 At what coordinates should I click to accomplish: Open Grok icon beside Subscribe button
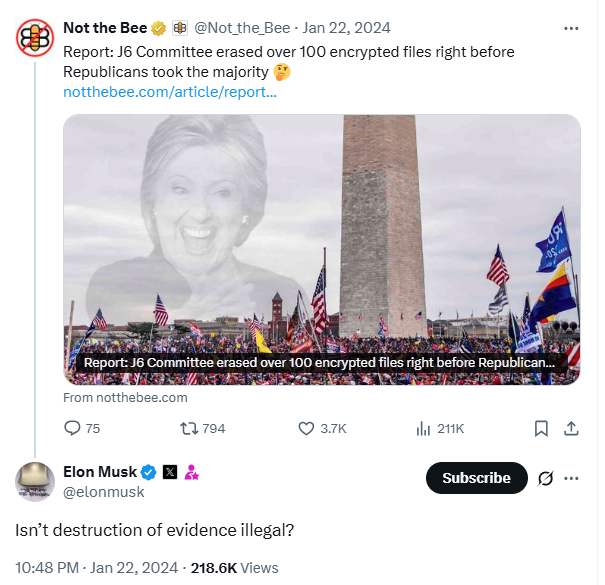546,478
